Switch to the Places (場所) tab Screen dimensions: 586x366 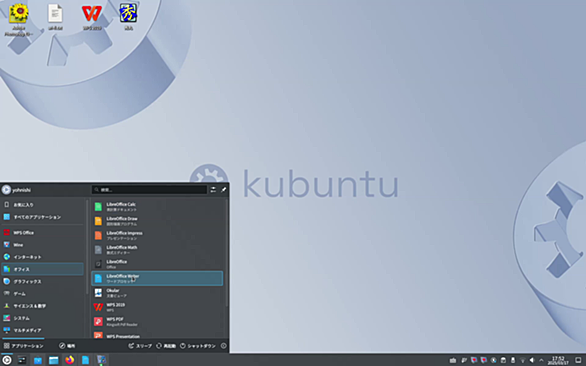[67, 346]
